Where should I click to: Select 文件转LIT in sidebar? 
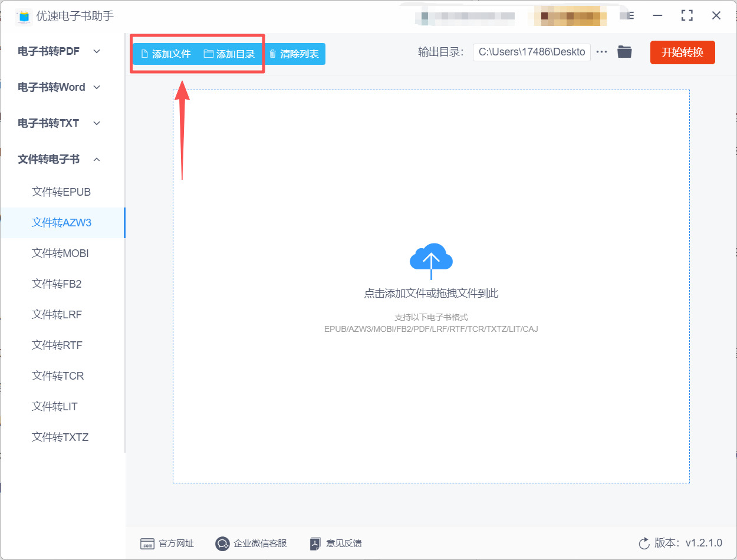61,407
